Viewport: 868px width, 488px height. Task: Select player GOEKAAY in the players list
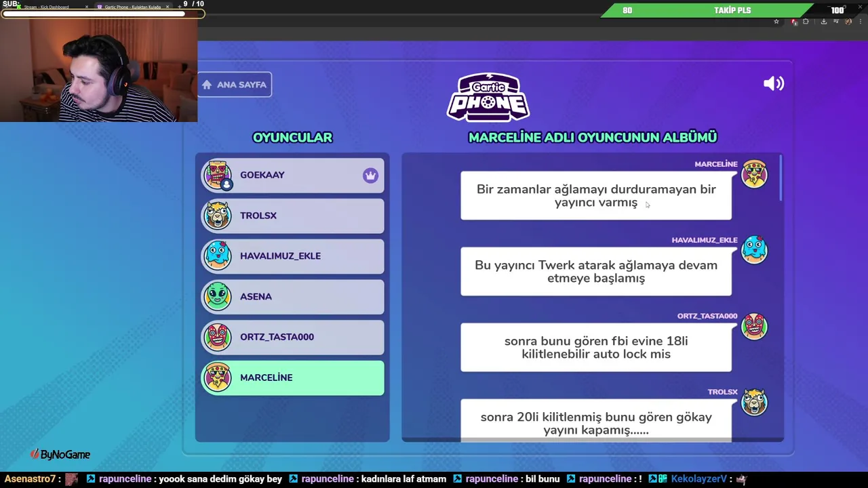(292, 175)
